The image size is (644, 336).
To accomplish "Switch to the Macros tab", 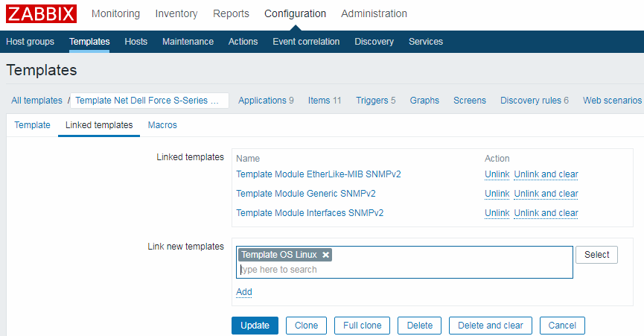I will 162,125.
